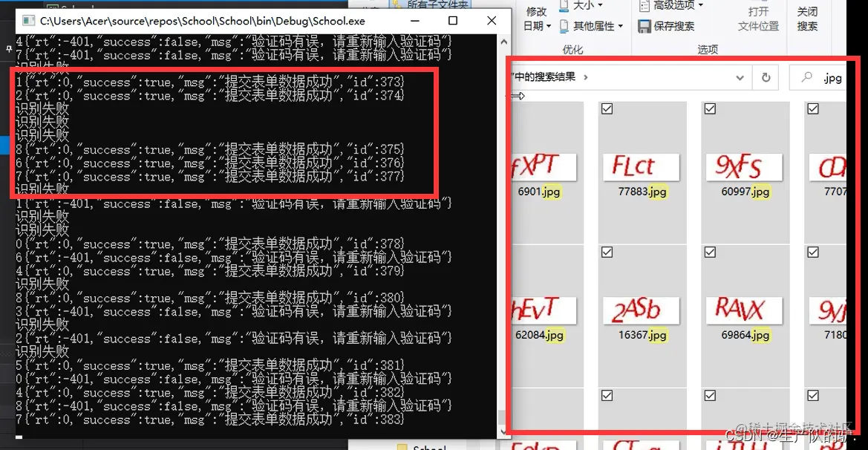Screen dimensions: 868x450
Task: Click console line with id 380
Action: click(x=210, y=299)
